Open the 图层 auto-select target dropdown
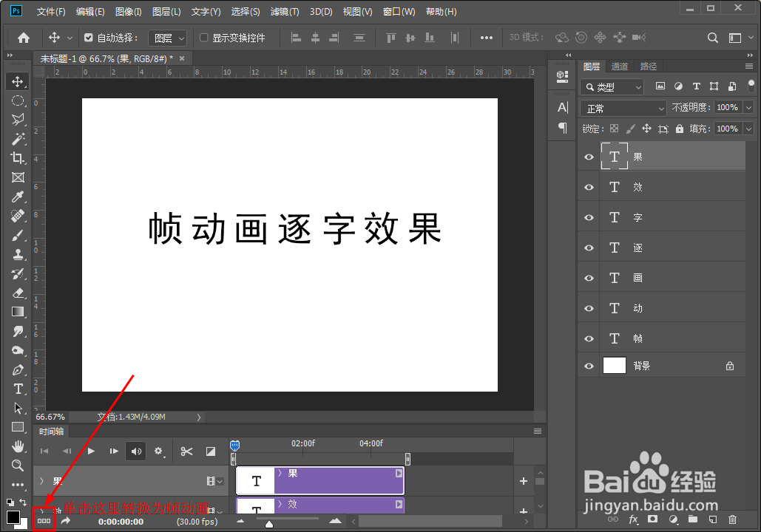 click(x=167, y=38)
